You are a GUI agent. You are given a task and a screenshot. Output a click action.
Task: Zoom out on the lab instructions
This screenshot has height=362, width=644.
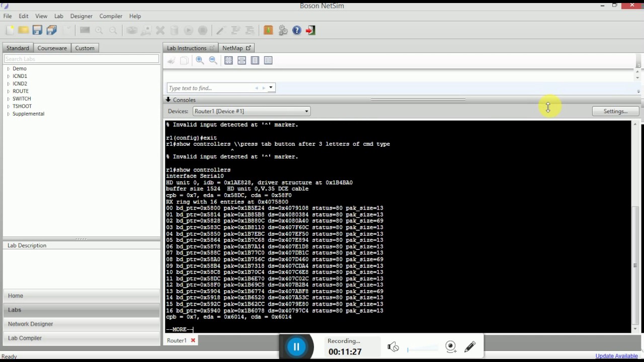point(213,60)
